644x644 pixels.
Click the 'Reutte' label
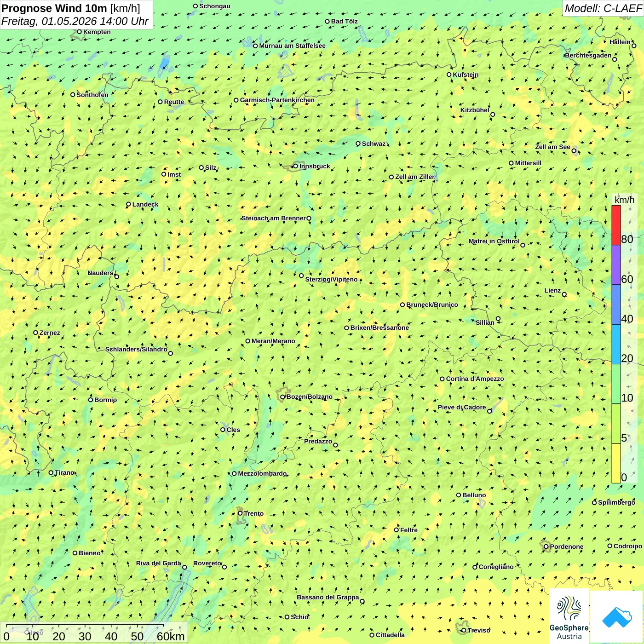pyautogui.click(x=174, y=102)
